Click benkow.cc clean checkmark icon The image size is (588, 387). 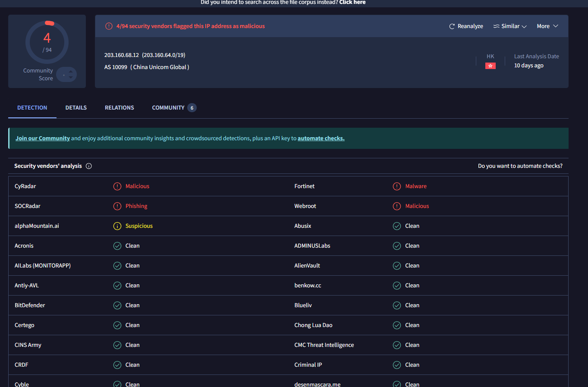tap(397, 286)
